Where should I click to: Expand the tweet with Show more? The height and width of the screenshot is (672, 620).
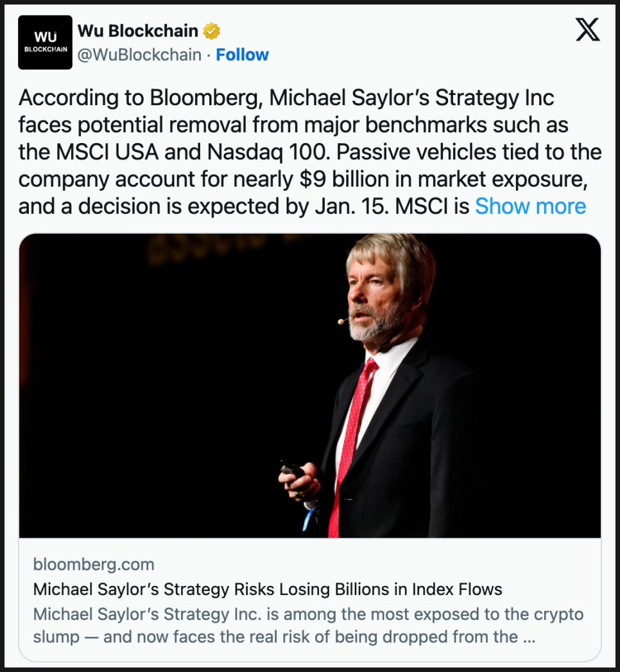tap(530, 206)
